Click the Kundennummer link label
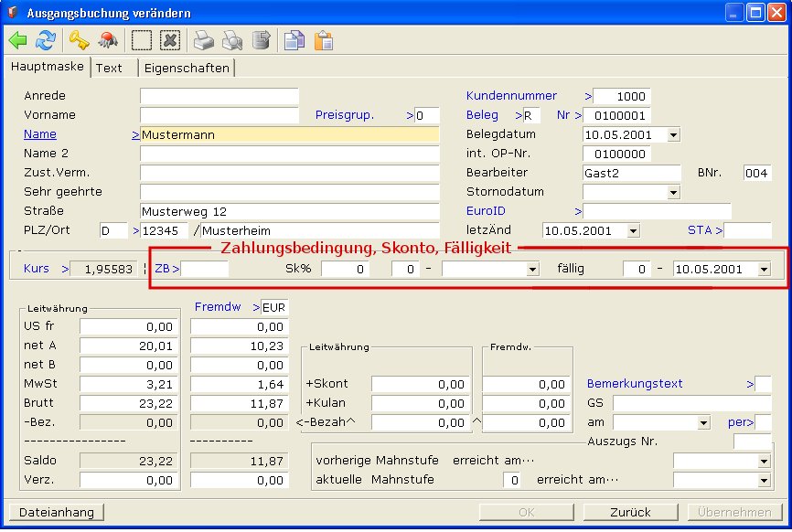This screenshot has height=532, width=792. click(x=511, y=96)
